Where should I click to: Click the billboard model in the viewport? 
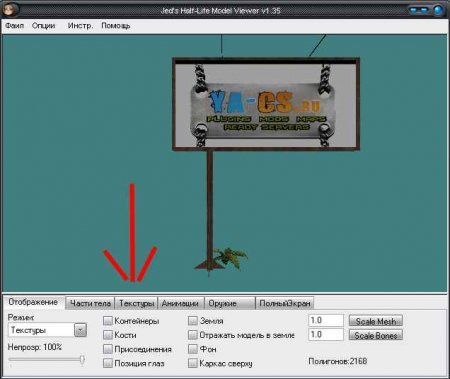(x=266, y=104)
